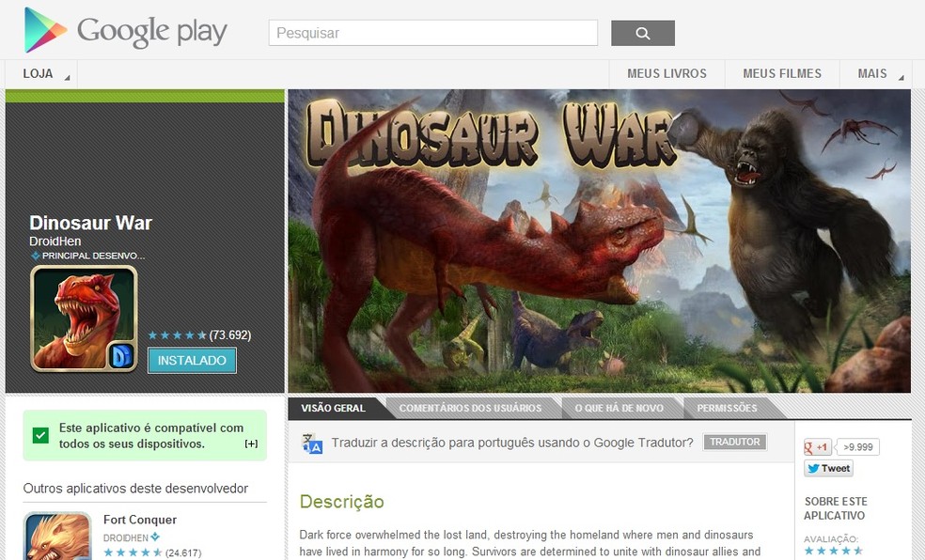This screenshot has height=560, width=925.
Task: Click the magnifying glass search button
Action: click(x=642, y=33)
